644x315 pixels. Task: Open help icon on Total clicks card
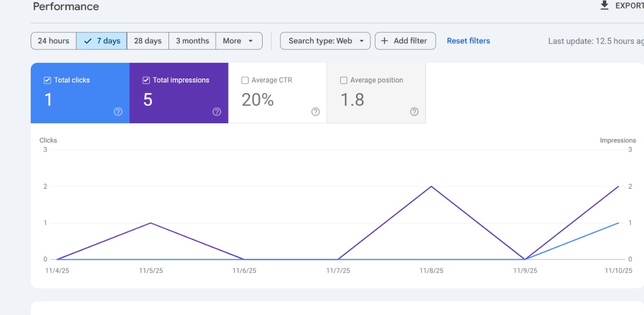[x=118, y=112]
